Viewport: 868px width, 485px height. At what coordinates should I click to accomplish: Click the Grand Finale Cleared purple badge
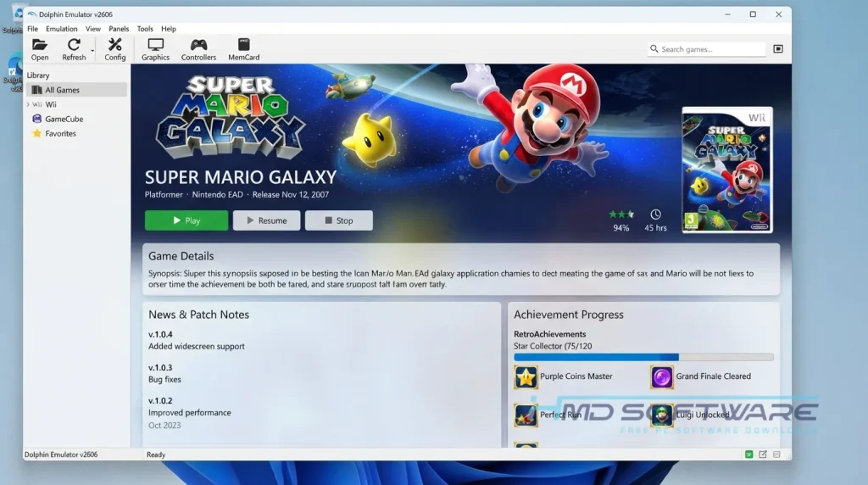click(661, 377)
